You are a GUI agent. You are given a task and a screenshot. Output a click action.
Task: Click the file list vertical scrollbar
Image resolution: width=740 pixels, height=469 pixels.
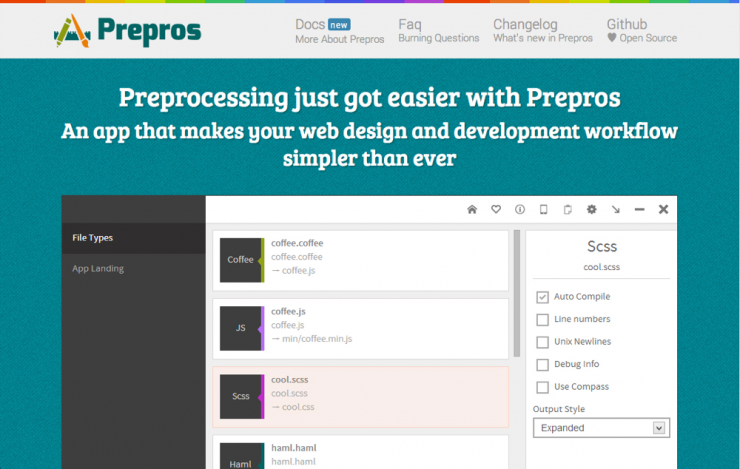tap(517, 293)
